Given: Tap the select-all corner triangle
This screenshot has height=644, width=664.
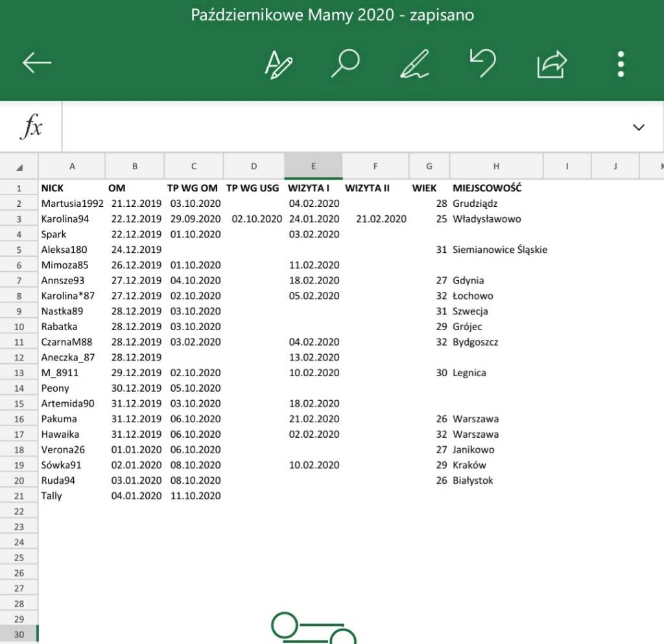Looking at the screenshot, I should point(19,167).
